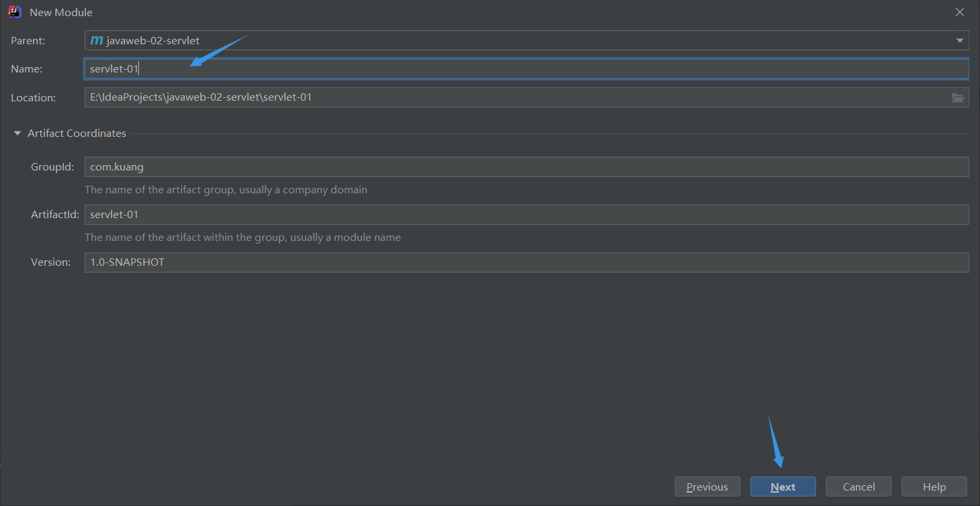Browse for location using folder icon
Viewport: 980px width, 506px height.
coord(958,98)
